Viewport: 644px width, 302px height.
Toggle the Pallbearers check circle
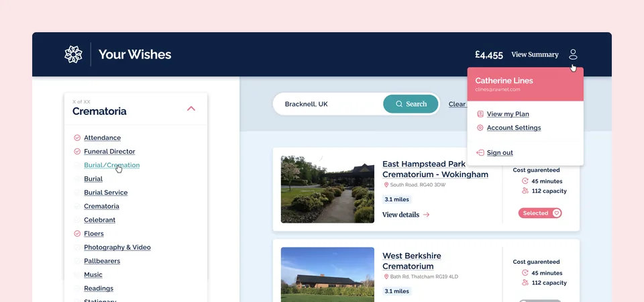coord(76,261)
